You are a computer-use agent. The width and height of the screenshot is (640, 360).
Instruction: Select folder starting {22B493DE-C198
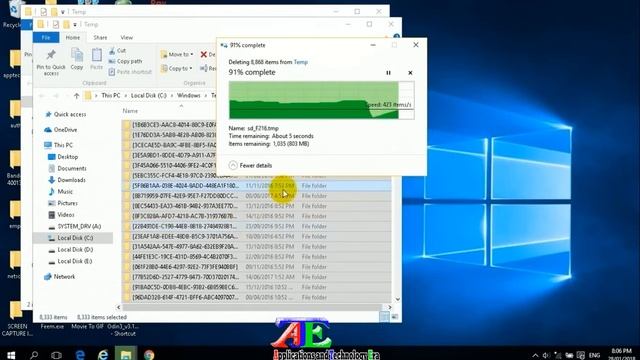(x=257, y=227)
